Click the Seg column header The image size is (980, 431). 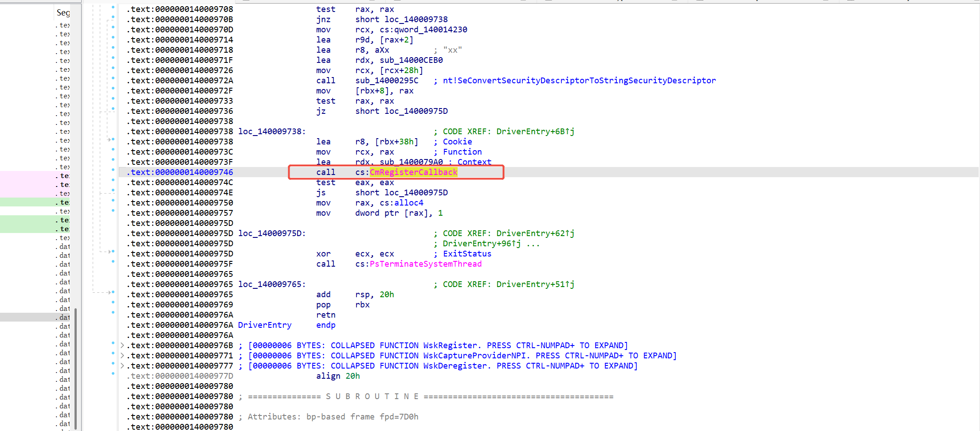[x=63, y=13]
